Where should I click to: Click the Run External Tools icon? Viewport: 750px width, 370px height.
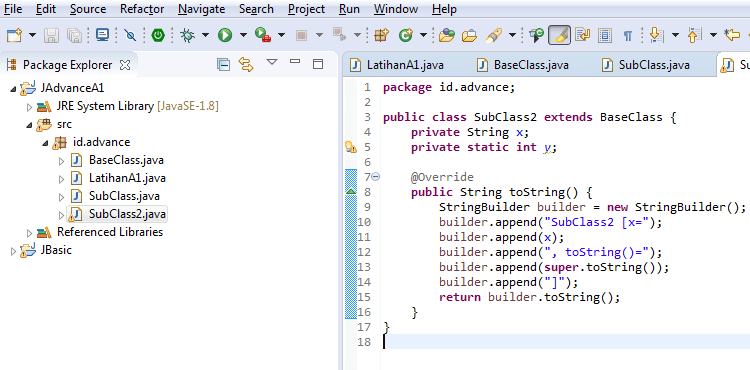tap(263, 35)
